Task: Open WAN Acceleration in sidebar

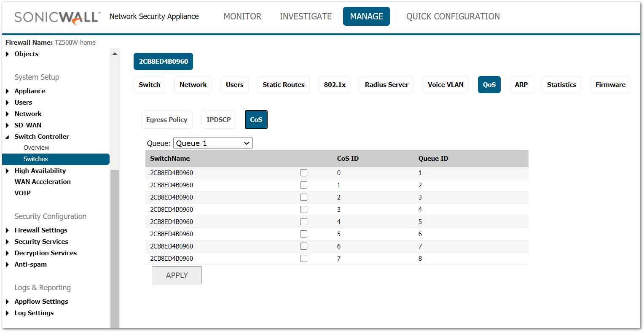Action: point(43,182)
